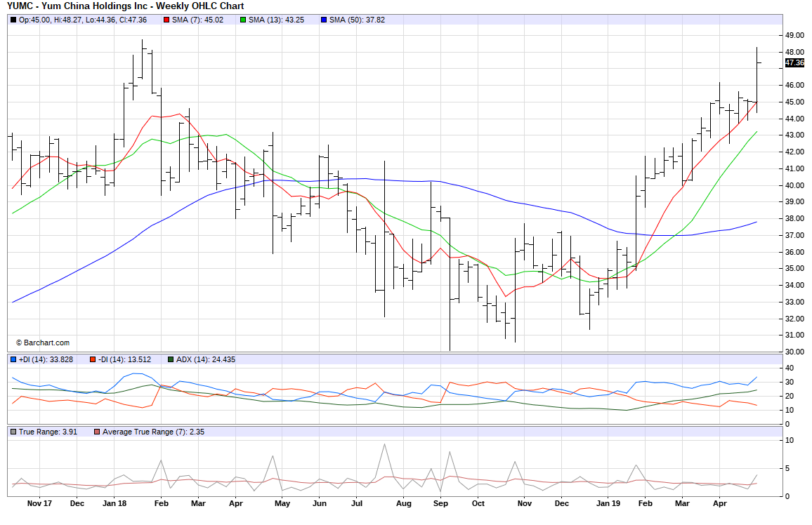Click the 36.00 price axis label
This screenshot has height=525, width=812.
pos(794,252)
